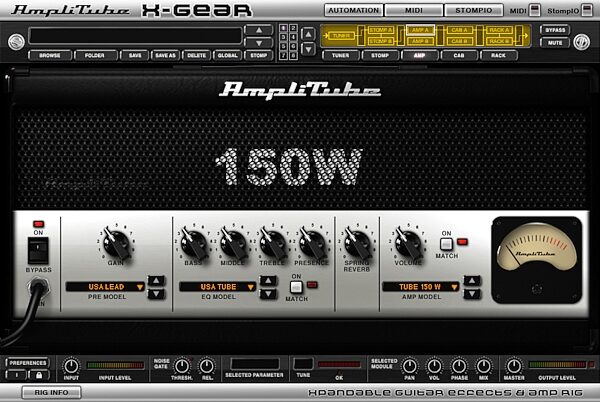Click the preset name display field

pos(135,36)
